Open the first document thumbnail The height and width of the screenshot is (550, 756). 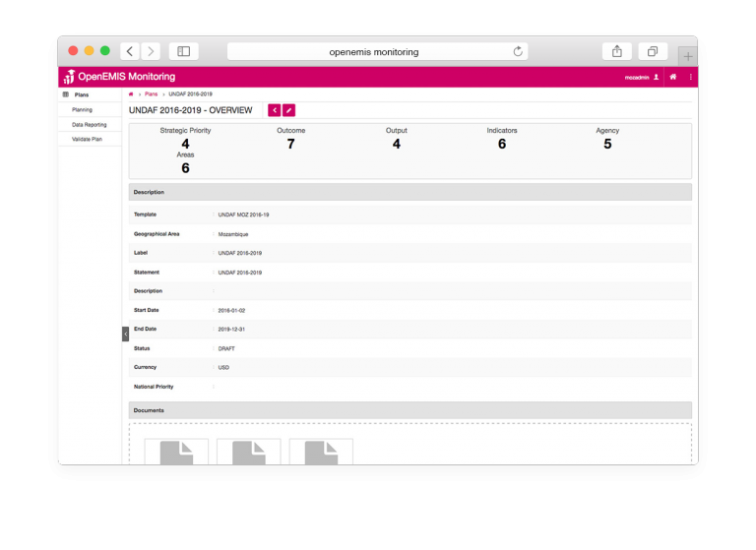coord(176,452)
